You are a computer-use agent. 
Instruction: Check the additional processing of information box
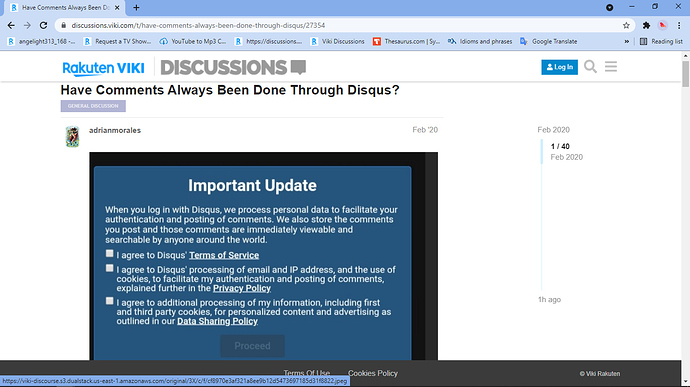point(110,301)
